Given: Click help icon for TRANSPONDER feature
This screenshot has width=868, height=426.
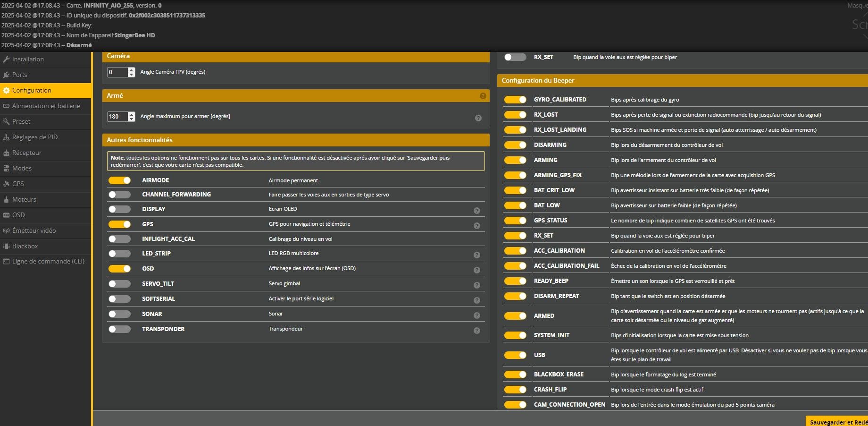Looking at the screenshot, I should (476, 331).
